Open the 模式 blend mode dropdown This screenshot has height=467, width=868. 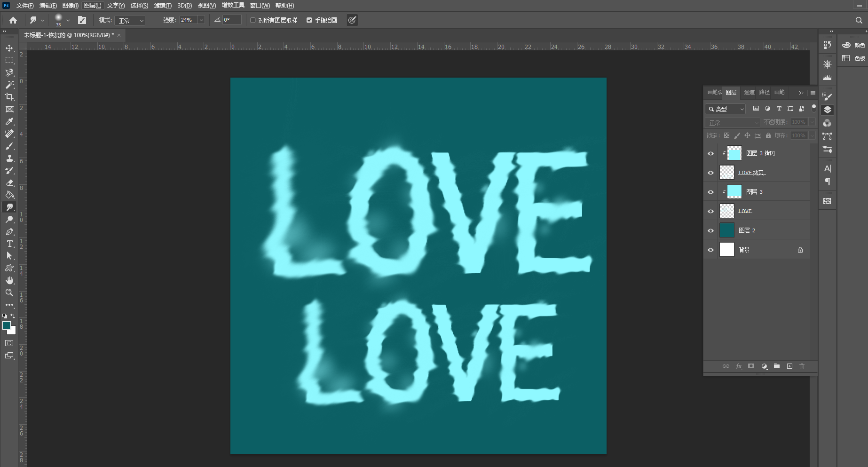130,20
